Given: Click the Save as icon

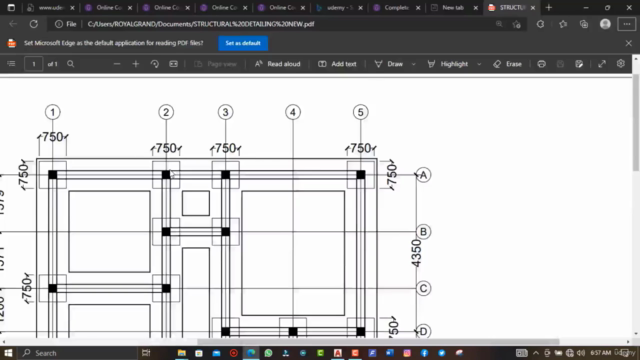Looking at the screenshot, I should (x=579, y=64).
